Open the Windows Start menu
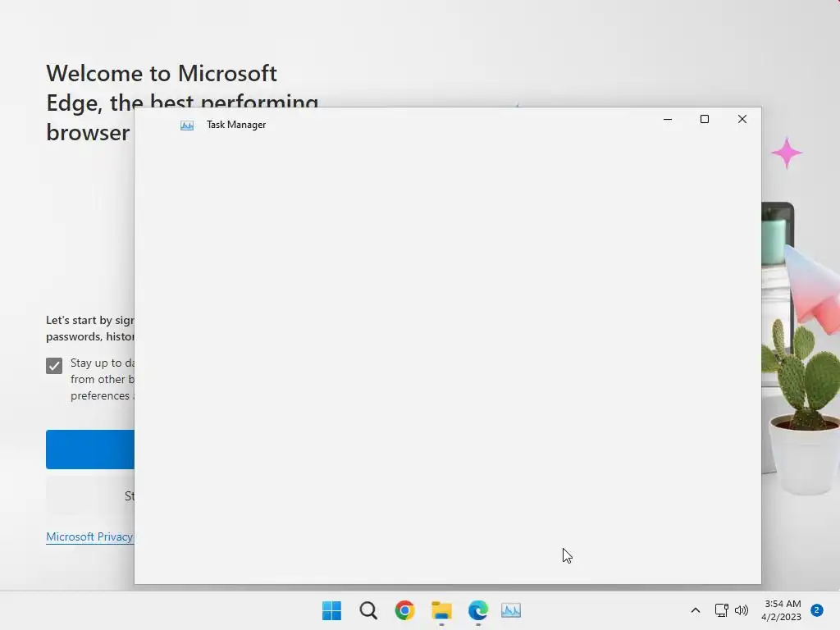Screen dimensions: 840x630 click(x=331, y=610)
